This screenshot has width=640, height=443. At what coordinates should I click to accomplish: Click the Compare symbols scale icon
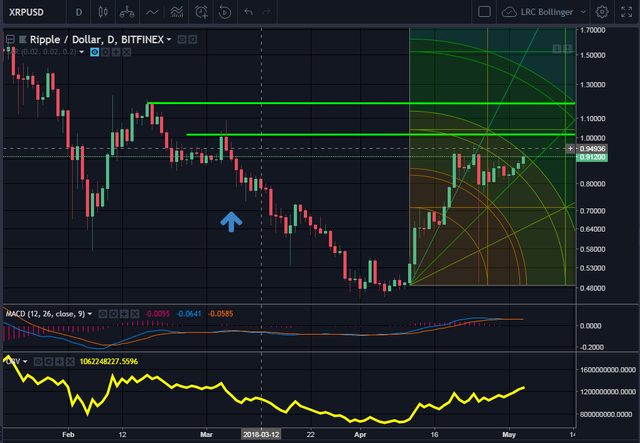point(127,12)
